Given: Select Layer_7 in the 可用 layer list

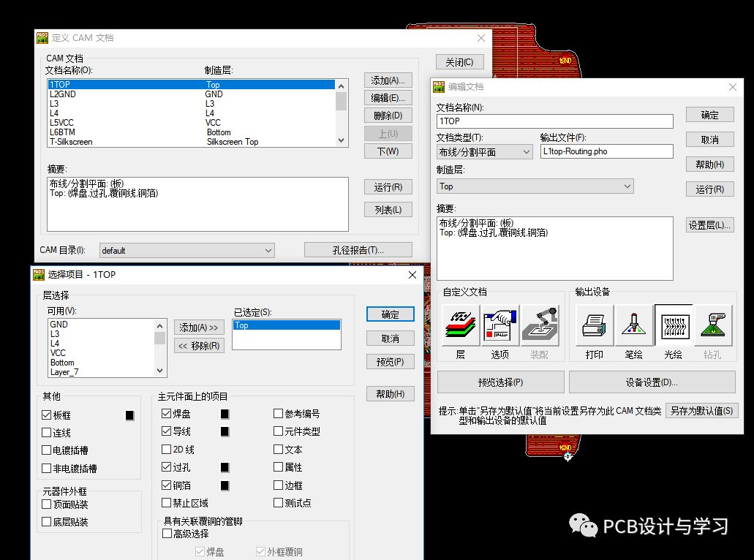Looking at the screenshot, I should click(x=102, y=372).
